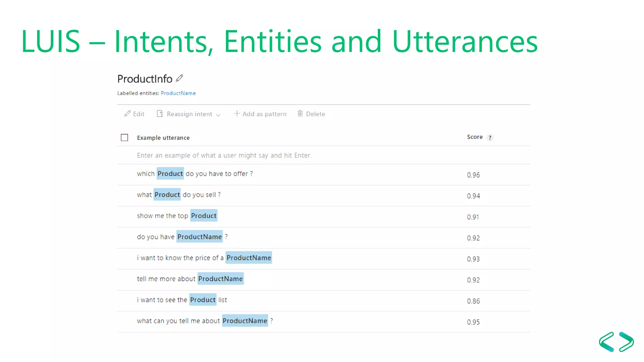Click score 0.86 value

(473, 301)
